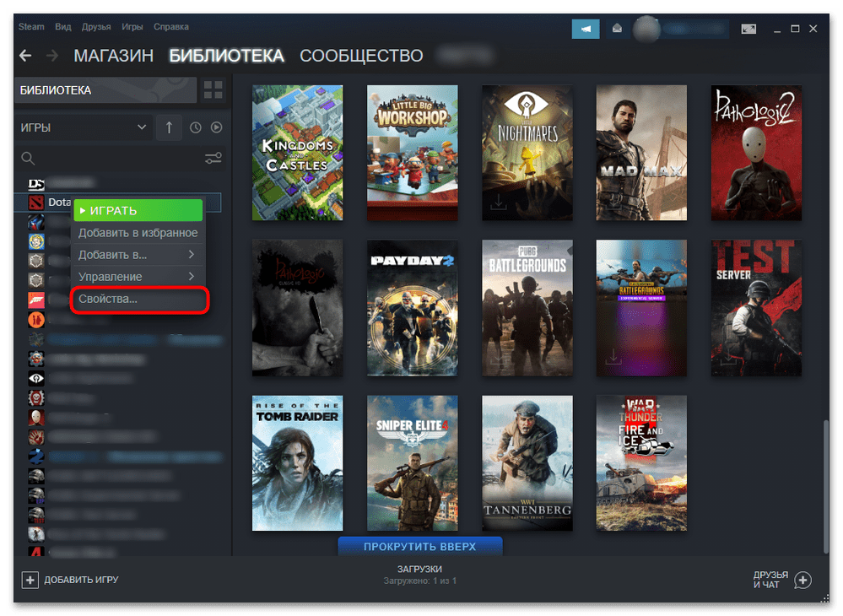Screen dimensions: 843x616
Task: Go to the МАГАЗИН tab
Action: 114,56
